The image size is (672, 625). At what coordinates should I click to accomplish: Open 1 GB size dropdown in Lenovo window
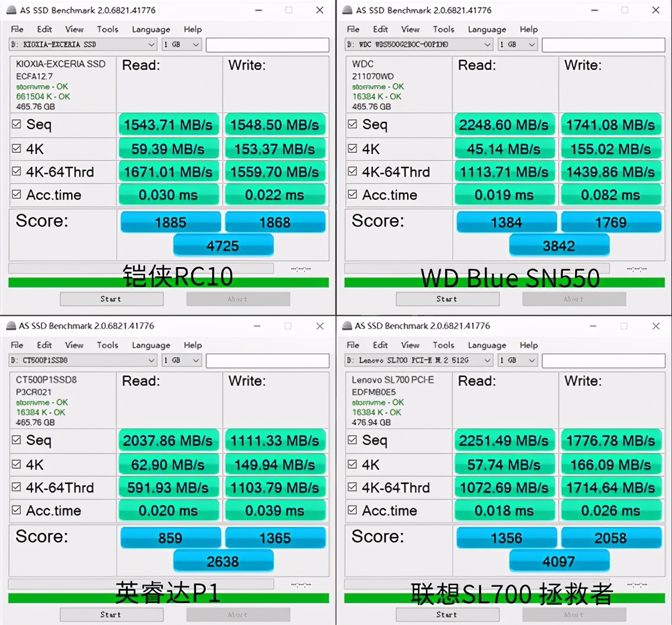point(517,360)
